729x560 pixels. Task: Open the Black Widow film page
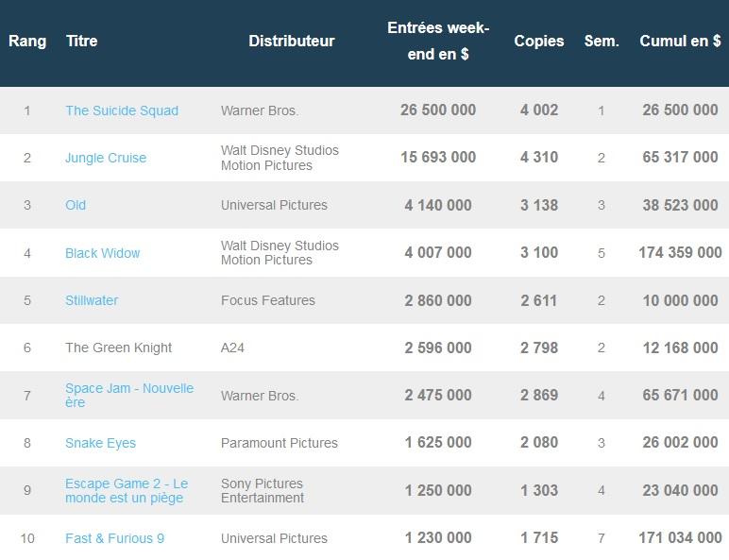click(x=103, y=253)
